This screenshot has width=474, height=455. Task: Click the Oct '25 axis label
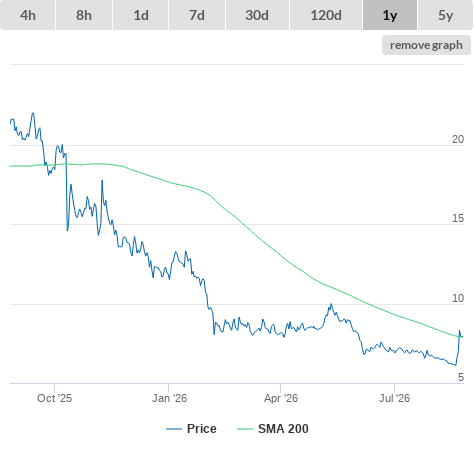tap(54, 398)
